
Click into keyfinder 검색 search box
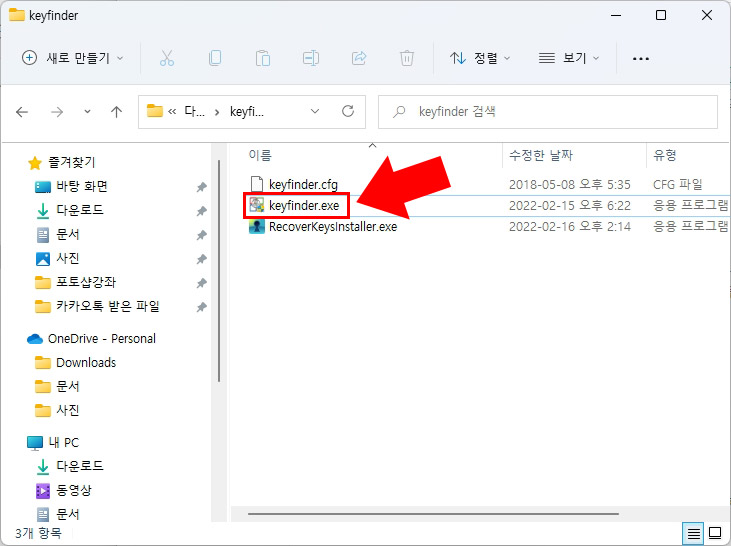[548, 112]
